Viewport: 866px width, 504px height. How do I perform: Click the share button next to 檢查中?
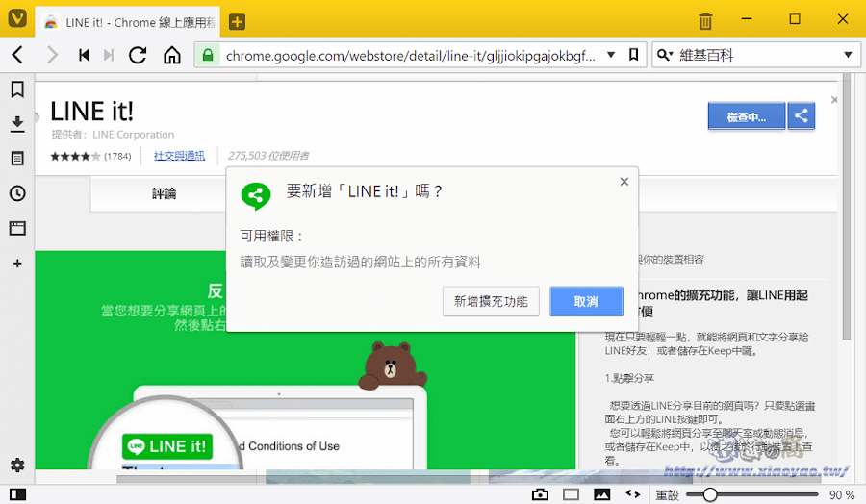pos(802,116)
